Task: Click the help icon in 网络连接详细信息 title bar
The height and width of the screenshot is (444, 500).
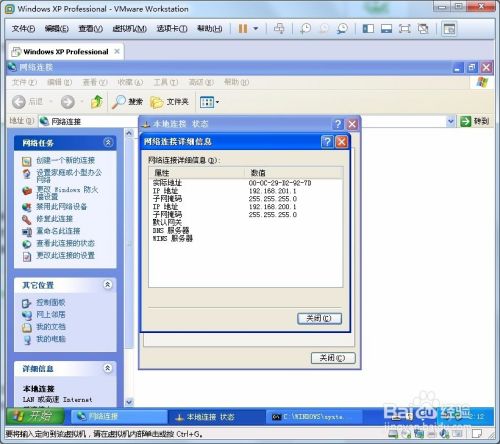Action: click(327, 142)
